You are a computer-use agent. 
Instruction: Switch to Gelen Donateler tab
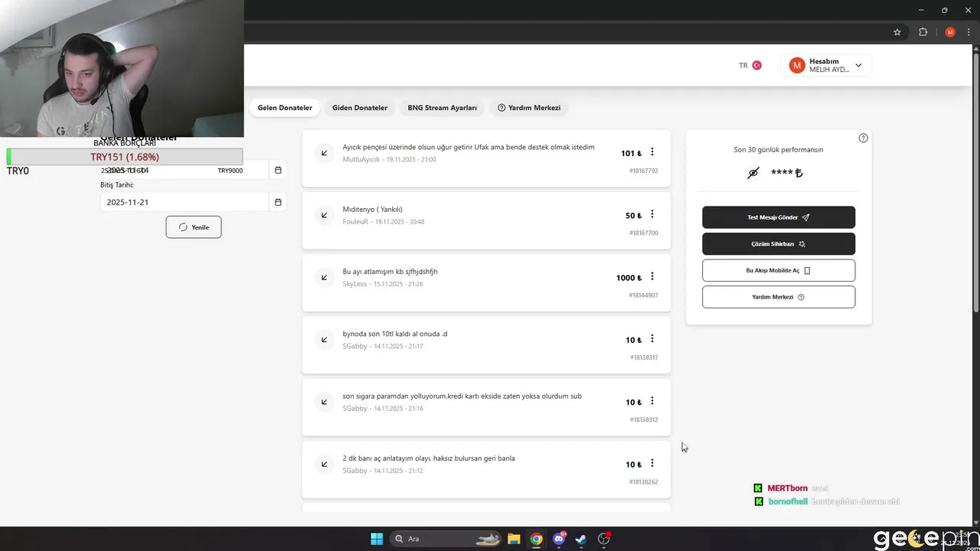click(285, 108)
